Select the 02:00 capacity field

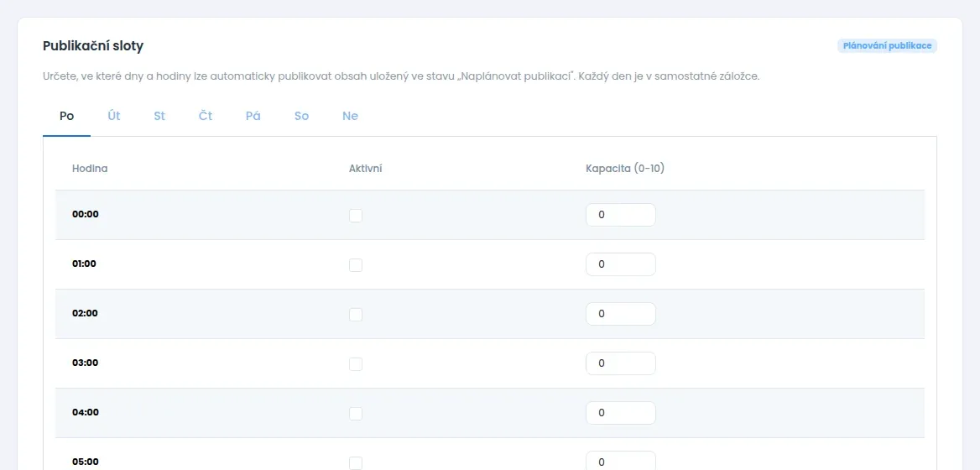pyautogui.click(x=621, y=314)
